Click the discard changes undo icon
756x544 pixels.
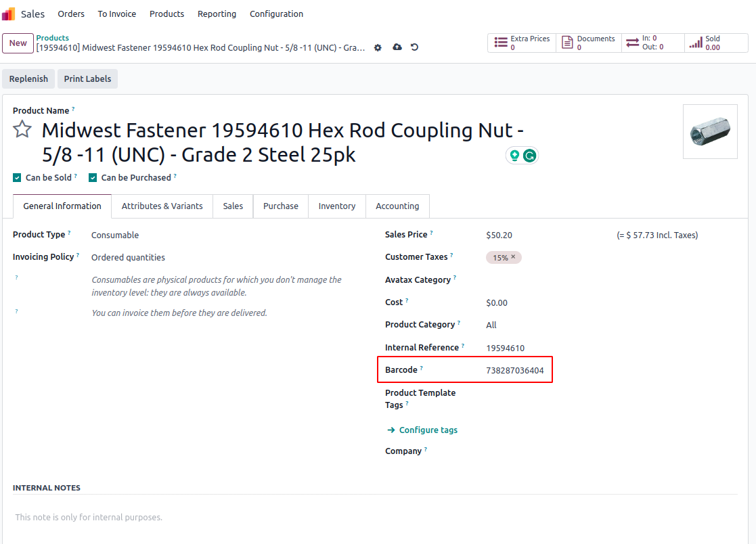pos(415,47)
